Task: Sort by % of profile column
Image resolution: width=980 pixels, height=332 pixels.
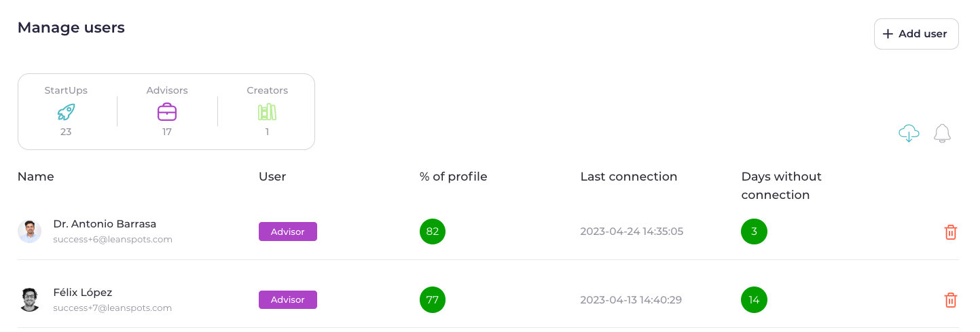Action: [454, 177]
